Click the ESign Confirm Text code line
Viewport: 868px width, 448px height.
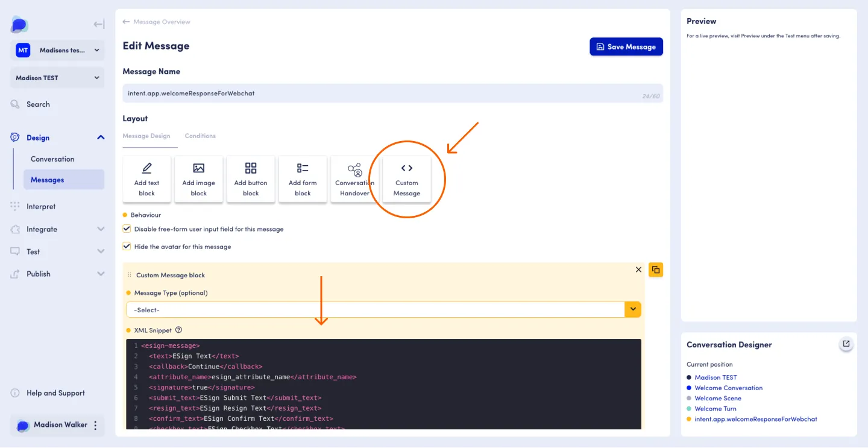tap(241, 418)
